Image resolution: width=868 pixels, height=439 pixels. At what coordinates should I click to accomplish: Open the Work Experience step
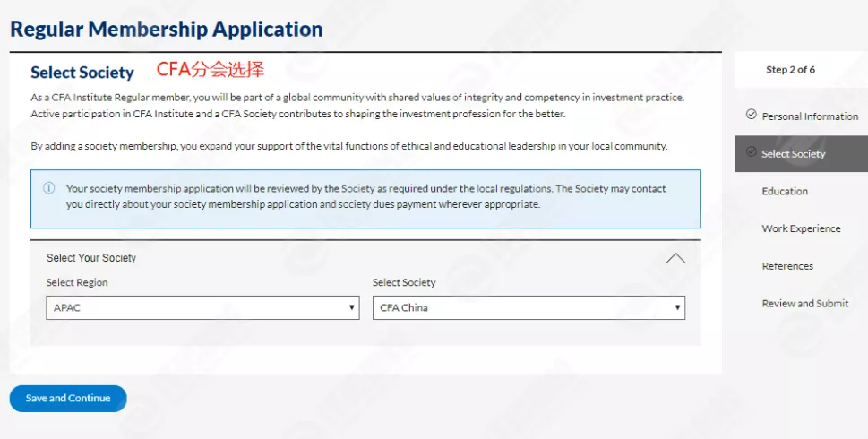pyautogui.click(x=801, y=228)
